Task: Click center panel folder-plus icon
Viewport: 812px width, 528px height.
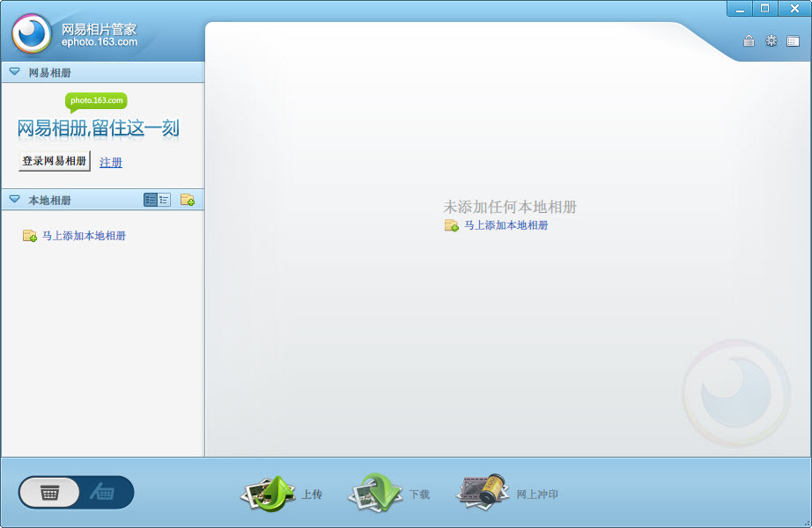Action: (452, 225)
